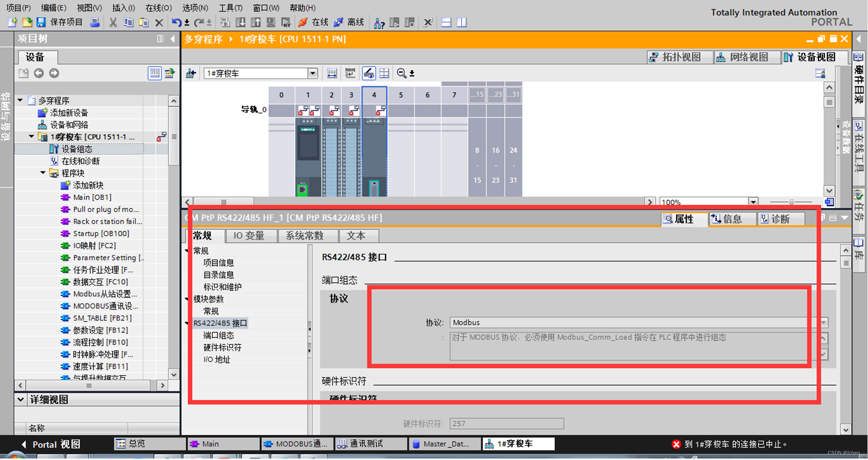Image resolution: width=868 pixels, height=460 pixels.
Task: Click the Start CPU icon
Action: coord(394,22)
